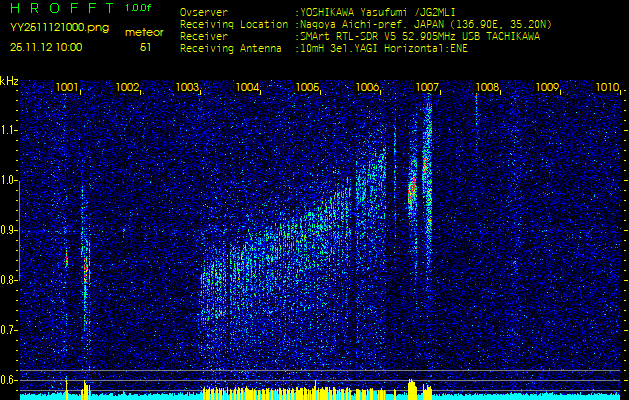Click the 'Receiving Location' label

(x=234, y=25)
